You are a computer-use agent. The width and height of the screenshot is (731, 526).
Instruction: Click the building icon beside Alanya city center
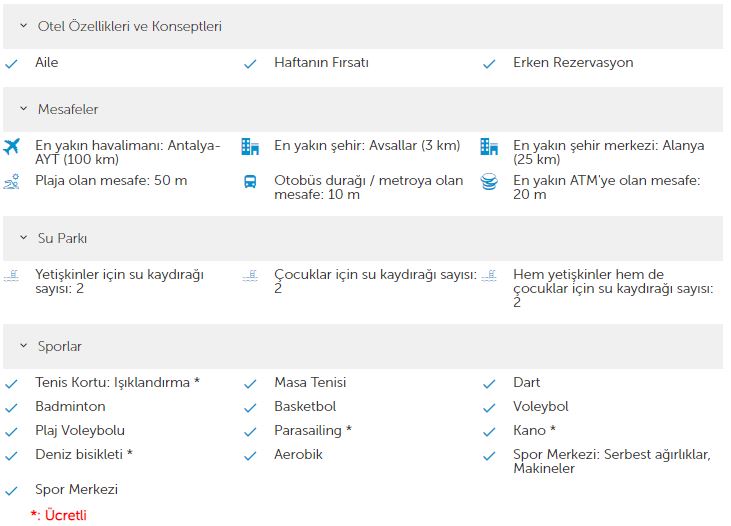pos(489,146)
